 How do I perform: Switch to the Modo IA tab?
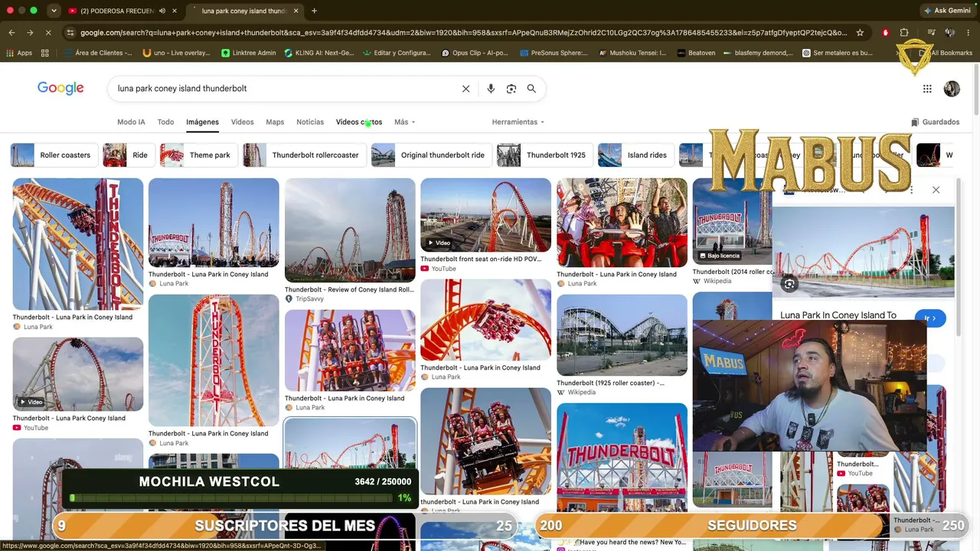point(131,122)
